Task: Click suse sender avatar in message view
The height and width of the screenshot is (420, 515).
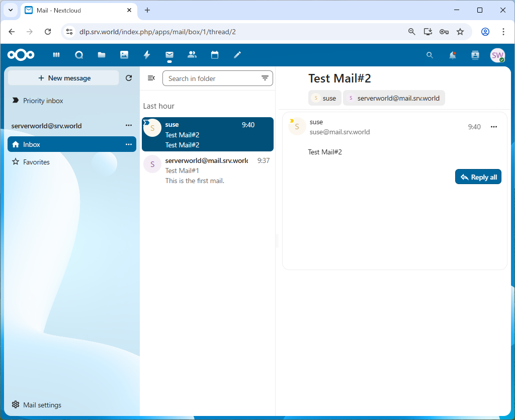Action: [x=297, y=127]
